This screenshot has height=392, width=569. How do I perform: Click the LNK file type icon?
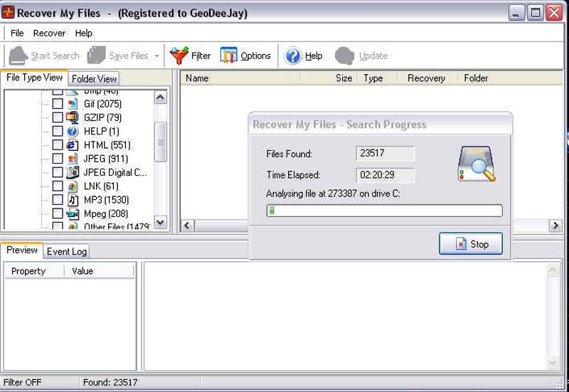coord(73,186)
